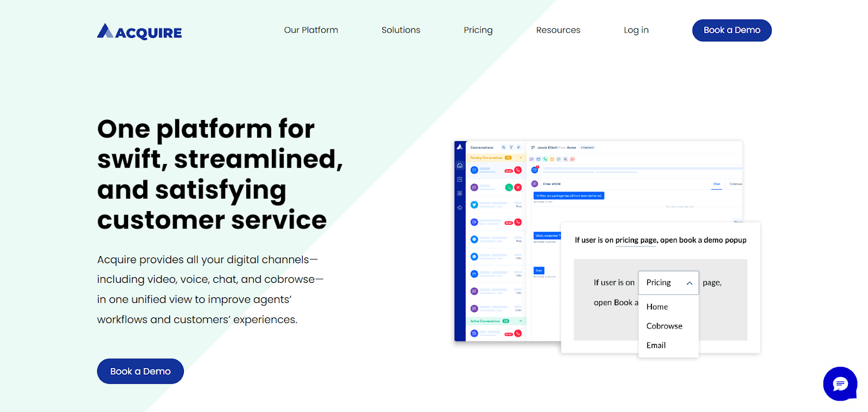Click the red flag icon in the chat toolbar
This screenshot has height=412, width=868.
572,159
